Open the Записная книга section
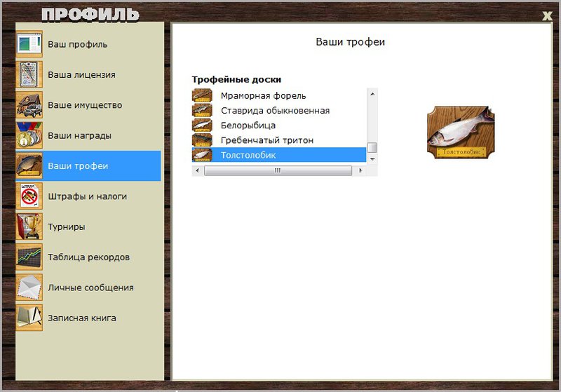Viewport: 561px width, 392px height. (x=88, y=318)
